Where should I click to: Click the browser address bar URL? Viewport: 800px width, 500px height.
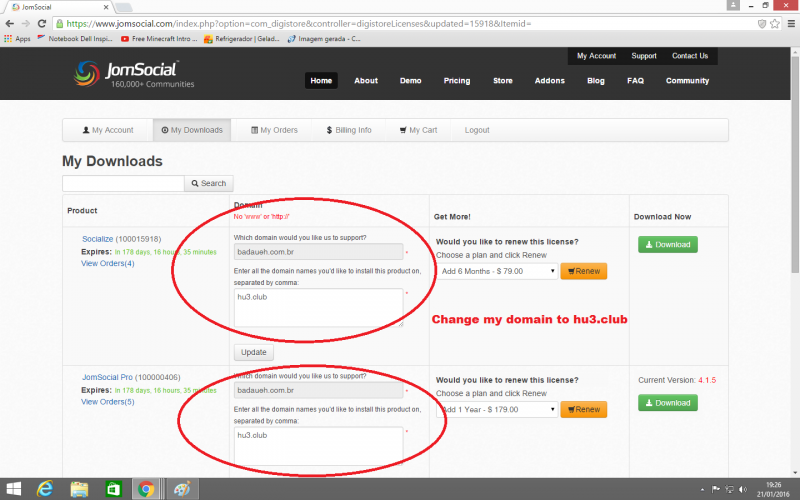[x=299, y=23]
